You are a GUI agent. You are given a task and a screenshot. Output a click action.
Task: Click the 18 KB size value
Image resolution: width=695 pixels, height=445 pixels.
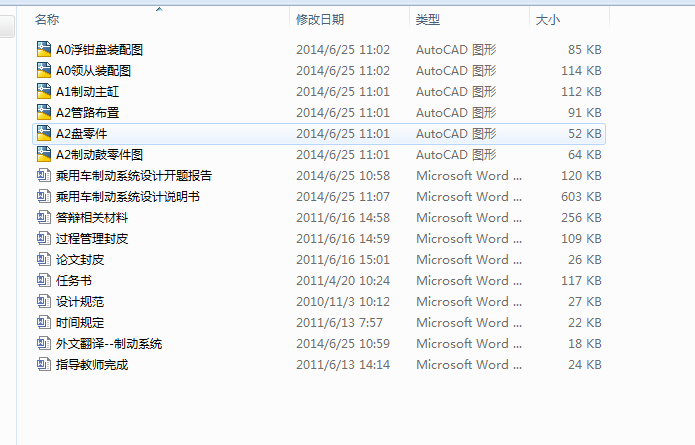[x=585, y=343]
